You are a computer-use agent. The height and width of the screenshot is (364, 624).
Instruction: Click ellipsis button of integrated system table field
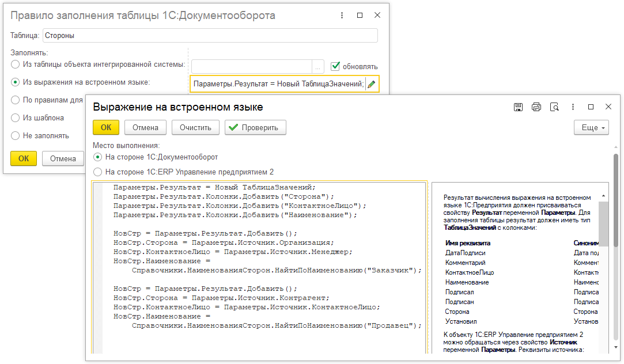317,67
